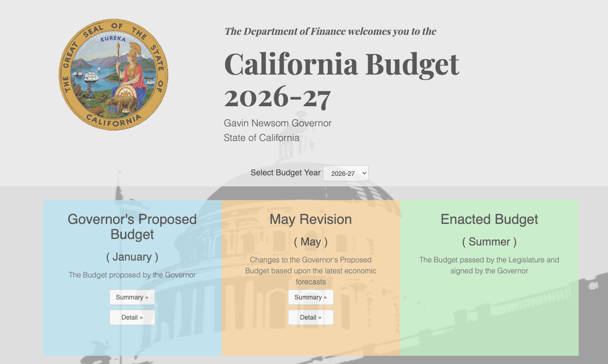608x364 pixels.
Task: Click the California Budget 2026-27 heading
Action: pos(342,80)
